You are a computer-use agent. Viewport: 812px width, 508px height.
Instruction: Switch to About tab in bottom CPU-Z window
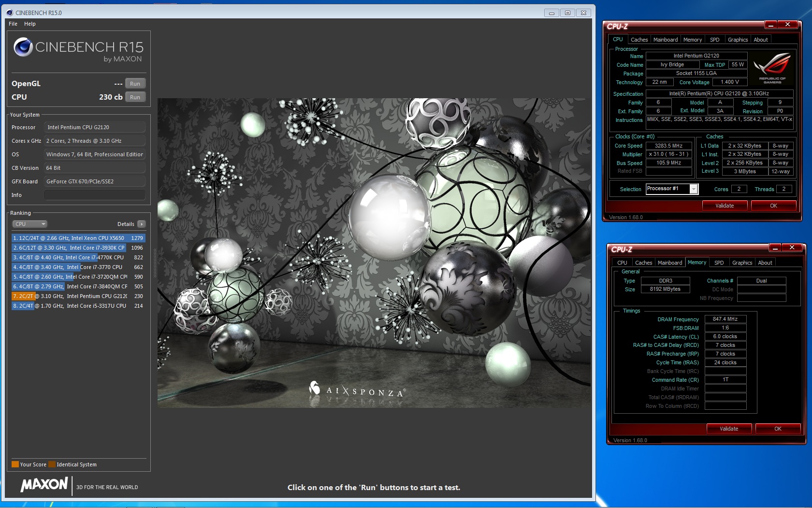[765, 263]
